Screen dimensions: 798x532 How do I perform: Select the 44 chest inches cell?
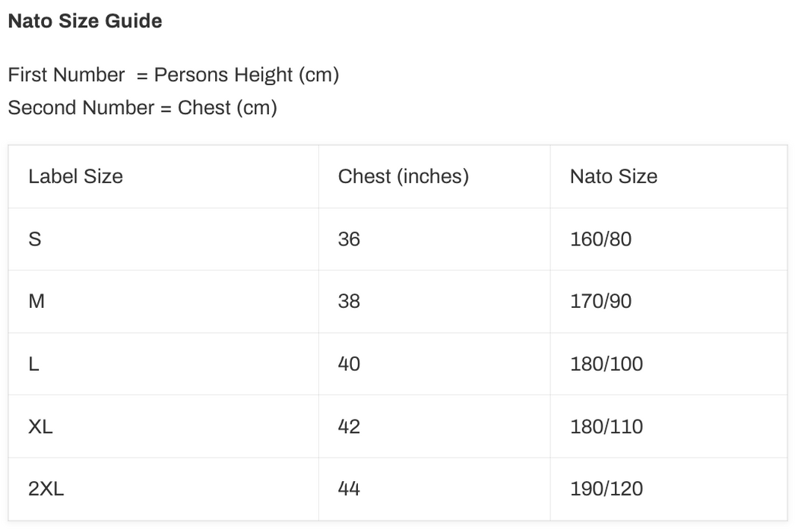(x=350, y=489)
